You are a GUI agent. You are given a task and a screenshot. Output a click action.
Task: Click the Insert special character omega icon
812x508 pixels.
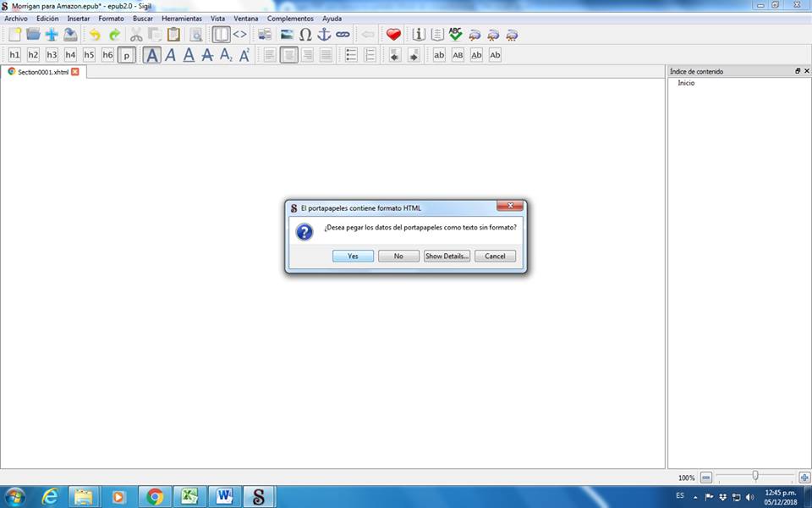[305, 35]
